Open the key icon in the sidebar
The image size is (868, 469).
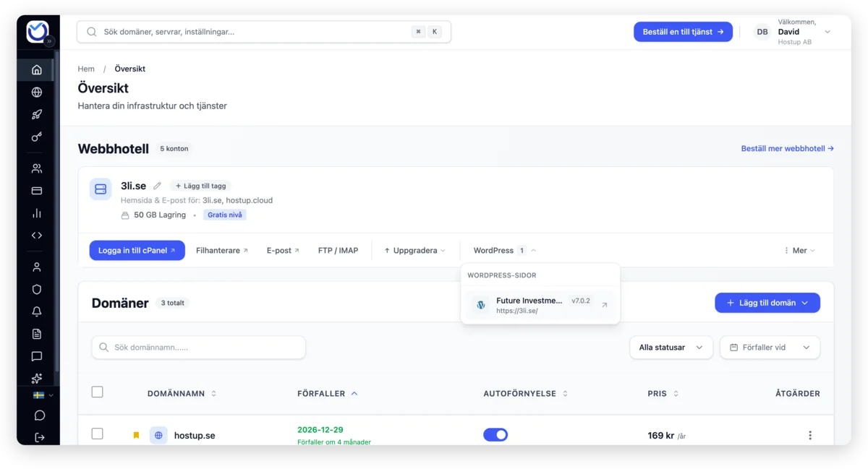(x=37, y=137)
